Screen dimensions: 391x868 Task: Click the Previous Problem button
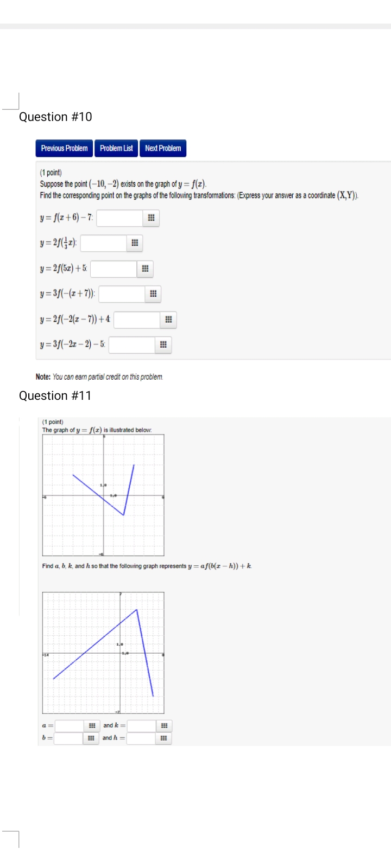pyautogui.click(x=64, y=148)
